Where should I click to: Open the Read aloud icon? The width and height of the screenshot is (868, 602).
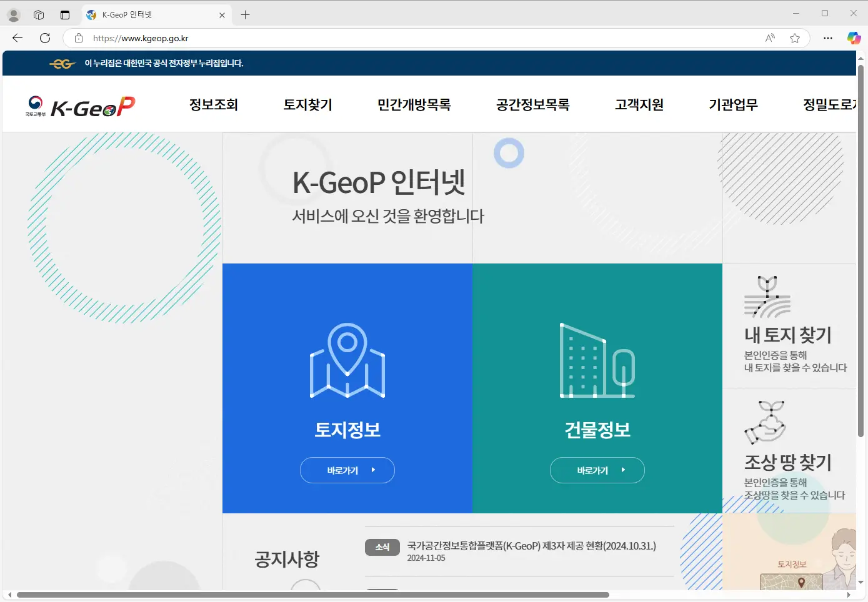(x=770, y=38)
